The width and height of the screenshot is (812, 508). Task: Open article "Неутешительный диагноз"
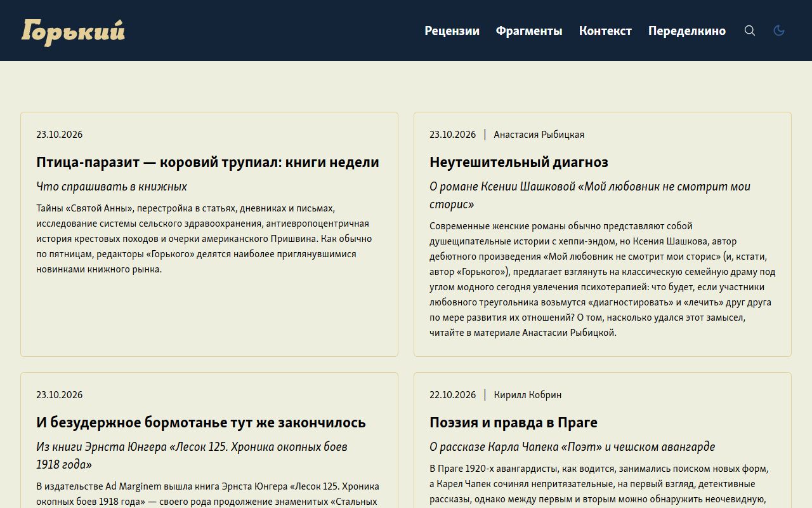click(519, 162)
